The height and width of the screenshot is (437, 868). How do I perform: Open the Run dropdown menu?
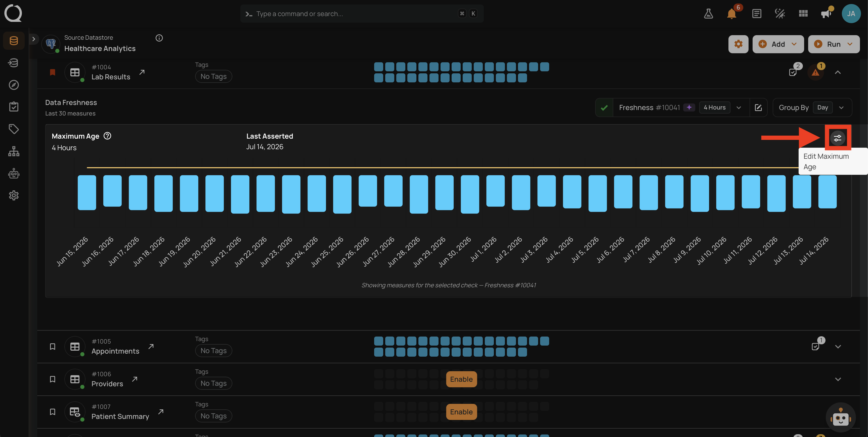[834, 44]
